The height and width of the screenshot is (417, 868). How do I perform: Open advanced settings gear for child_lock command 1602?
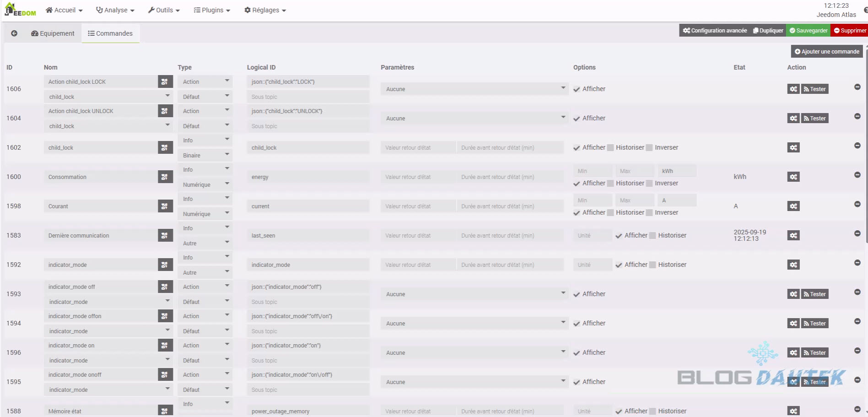(793, 148)
